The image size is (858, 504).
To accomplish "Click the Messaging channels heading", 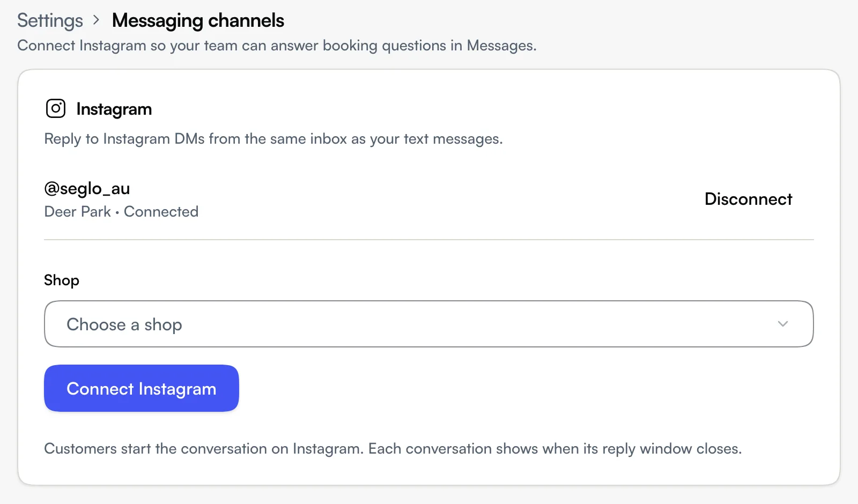I will 198,20.
